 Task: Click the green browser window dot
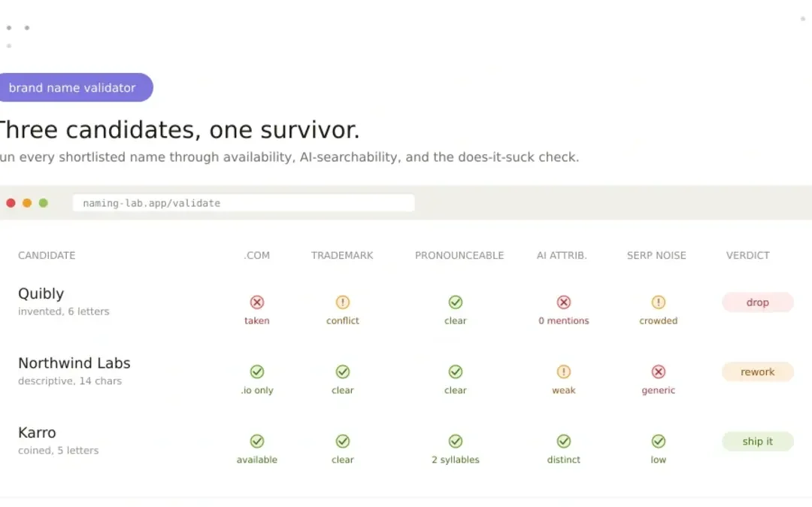(44, 203)
